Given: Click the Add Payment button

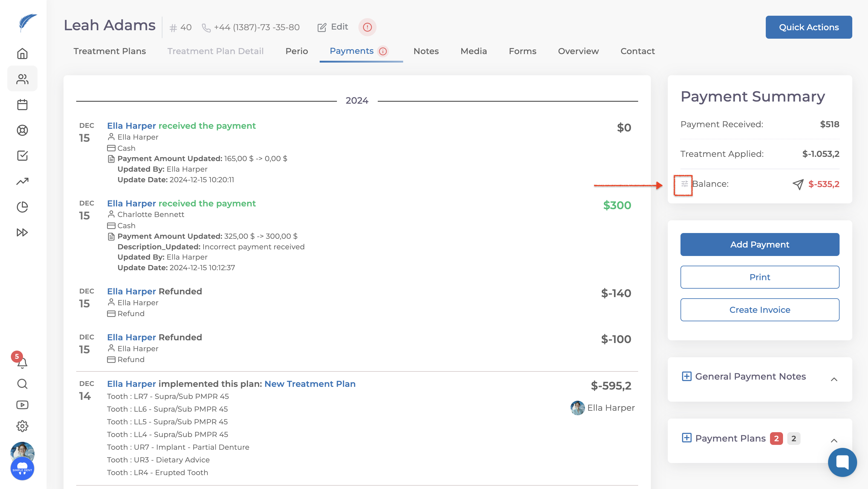Looking at the screenshot, I should click(759, 244).
